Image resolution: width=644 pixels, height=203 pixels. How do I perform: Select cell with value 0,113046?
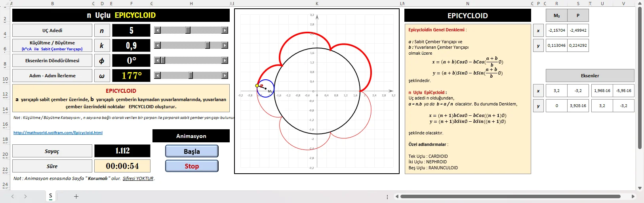(x=556, y=46)
